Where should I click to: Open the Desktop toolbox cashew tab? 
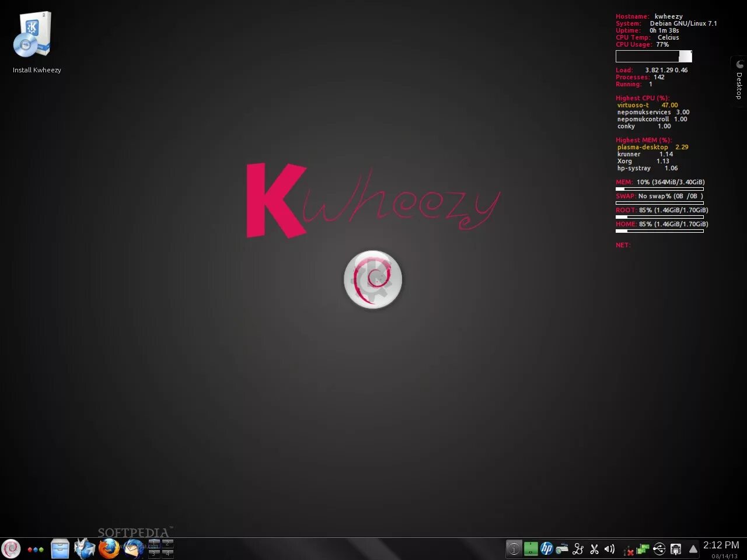click(739, 81)
